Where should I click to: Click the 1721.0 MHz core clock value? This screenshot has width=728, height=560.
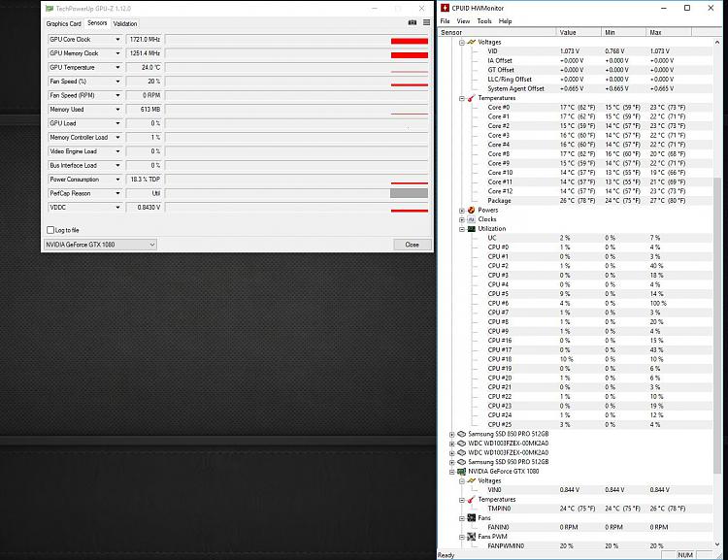145,40
